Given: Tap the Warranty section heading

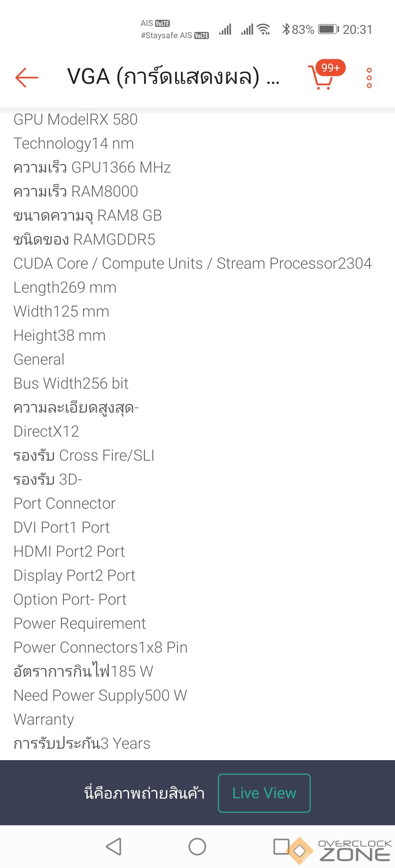Looking at the screenshot, I should [44, 719].
